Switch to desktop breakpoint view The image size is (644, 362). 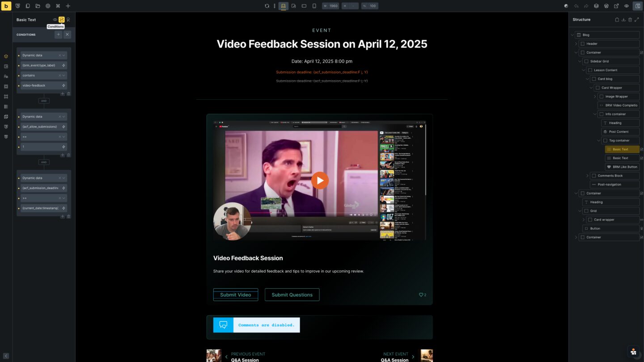pos(283,6)
